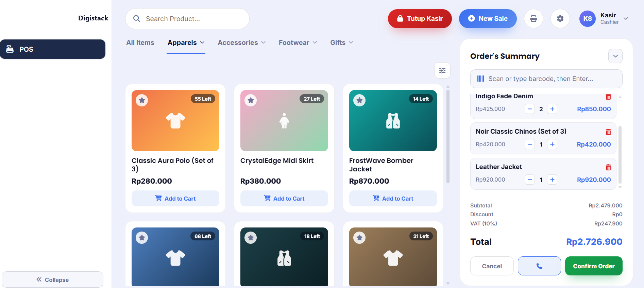Click the Tutup Kasir button
644x288 pixels.
[420, 19]
